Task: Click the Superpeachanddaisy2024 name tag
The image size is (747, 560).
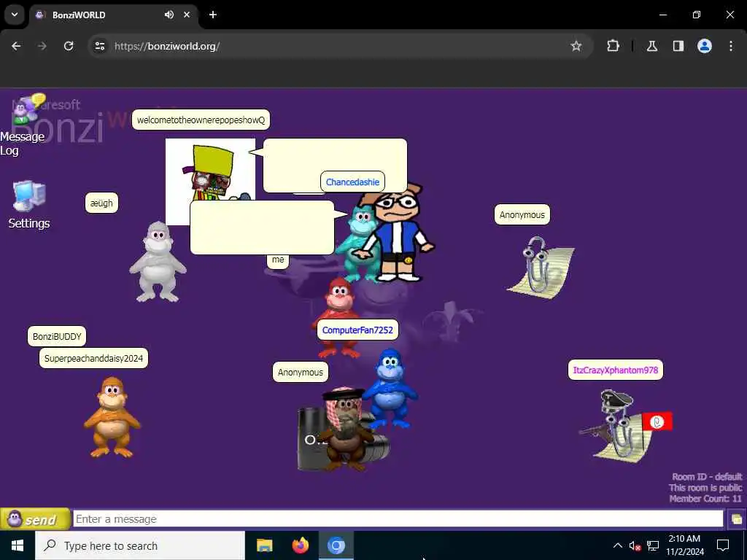Action: click(94, 358)
